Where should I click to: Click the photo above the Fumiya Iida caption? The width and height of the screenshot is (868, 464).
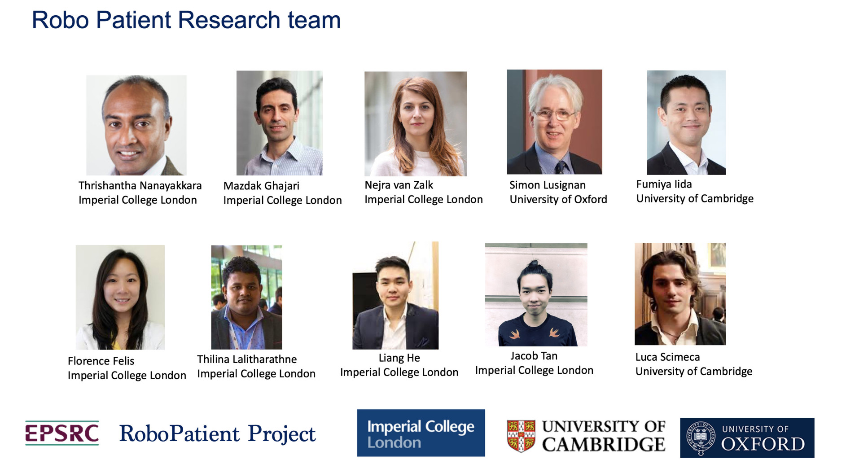pos(686,123)
